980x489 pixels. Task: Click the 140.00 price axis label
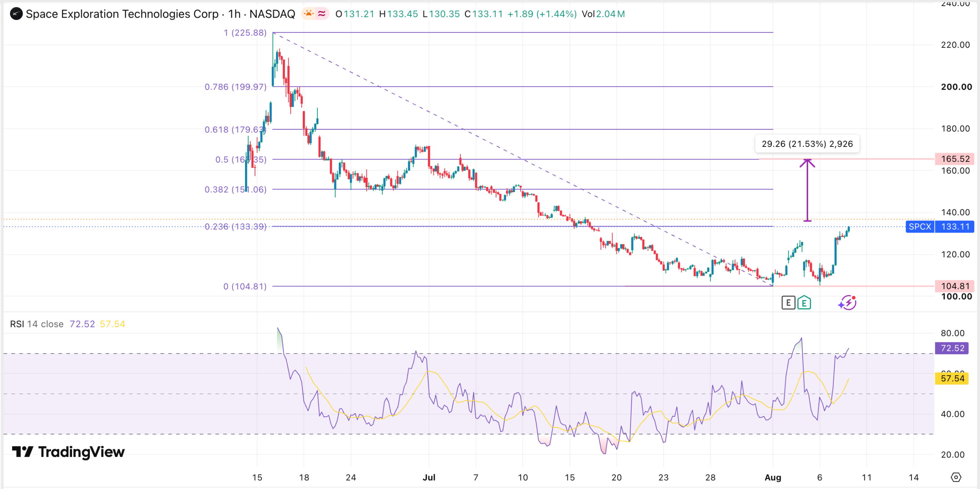point(955,212)
